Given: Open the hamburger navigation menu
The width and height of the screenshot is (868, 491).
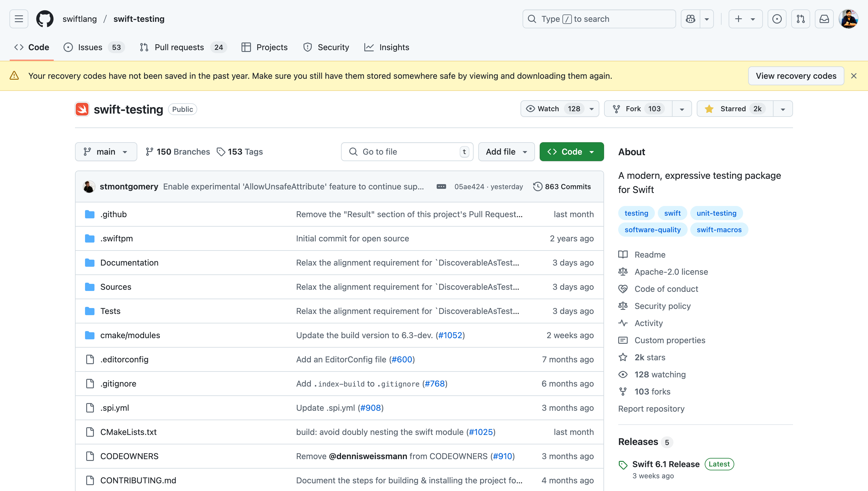Looking at the screenshot, I should [x=19, y=19].
